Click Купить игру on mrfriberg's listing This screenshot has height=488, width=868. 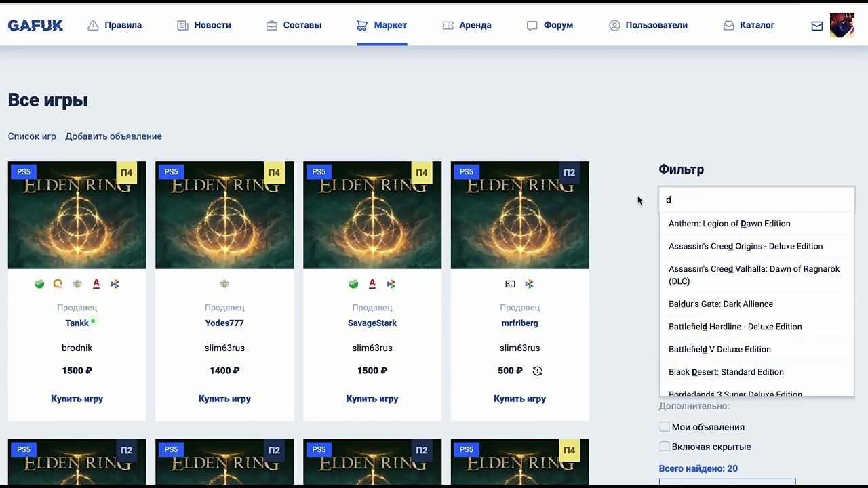coord(520,399)
